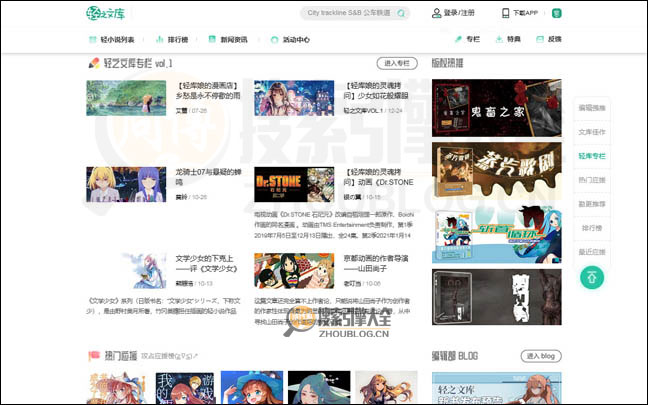This screenshot has height=405, width=648.
Task: Click the flag icon beside 热门应援
Action: pos(94,356)
